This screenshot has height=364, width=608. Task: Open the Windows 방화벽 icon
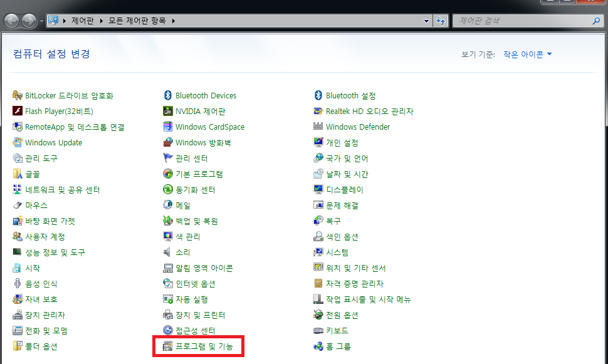coord(167,142)
